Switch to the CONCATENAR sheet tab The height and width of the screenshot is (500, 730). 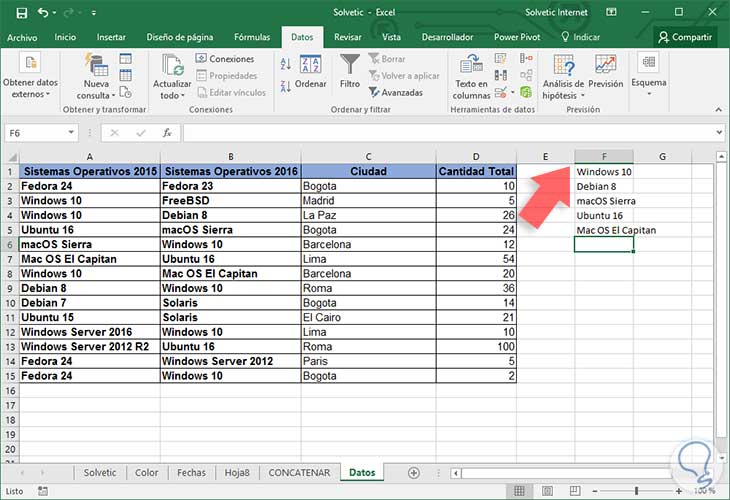(299, 473)
